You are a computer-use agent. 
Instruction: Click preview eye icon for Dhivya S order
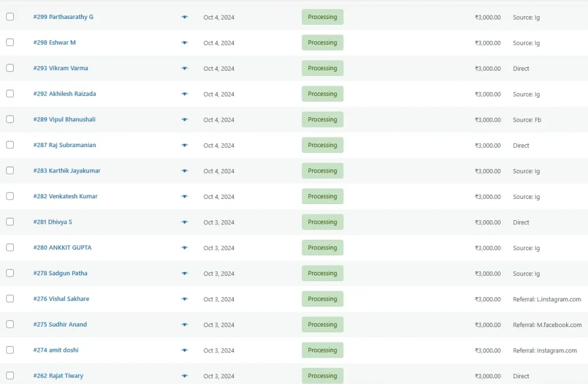click(184, 222)
